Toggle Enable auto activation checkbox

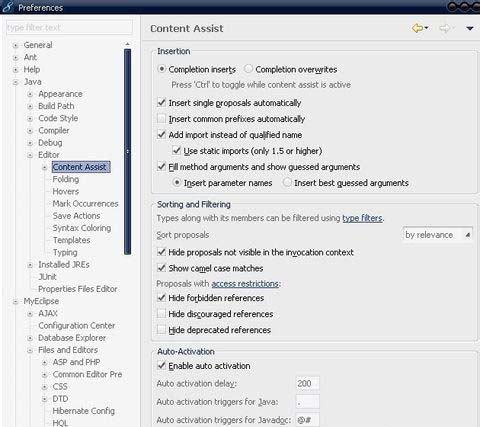click(161, 366)
